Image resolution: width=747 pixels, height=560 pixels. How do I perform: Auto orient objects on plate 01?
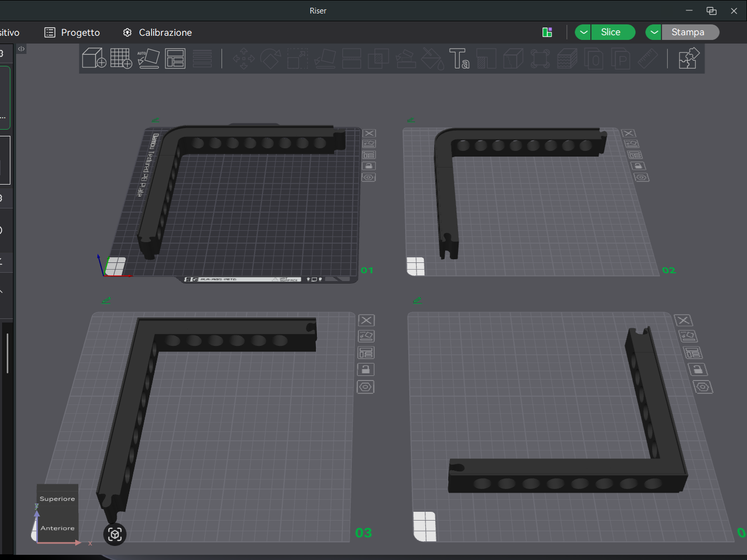point(369,144)
